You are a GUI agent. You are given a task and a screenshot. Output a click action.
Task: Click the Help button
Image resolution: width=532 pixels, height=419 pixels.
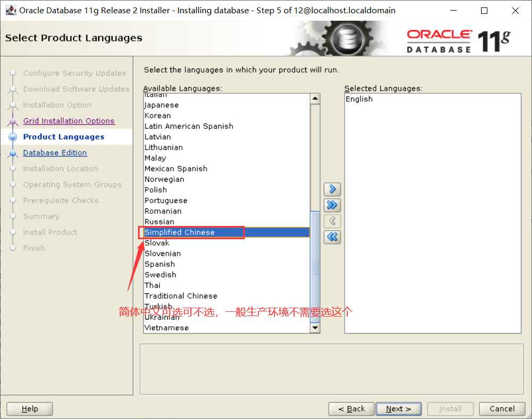click(x=30, y=409)
